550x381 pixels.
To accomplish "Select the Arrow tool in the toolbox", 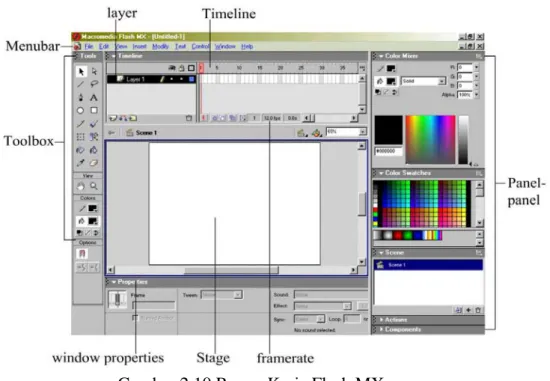I will [x=81, y=72].
